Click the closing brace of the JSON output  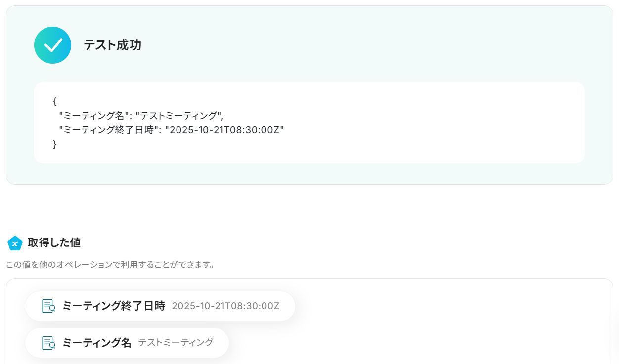point(55,144)
